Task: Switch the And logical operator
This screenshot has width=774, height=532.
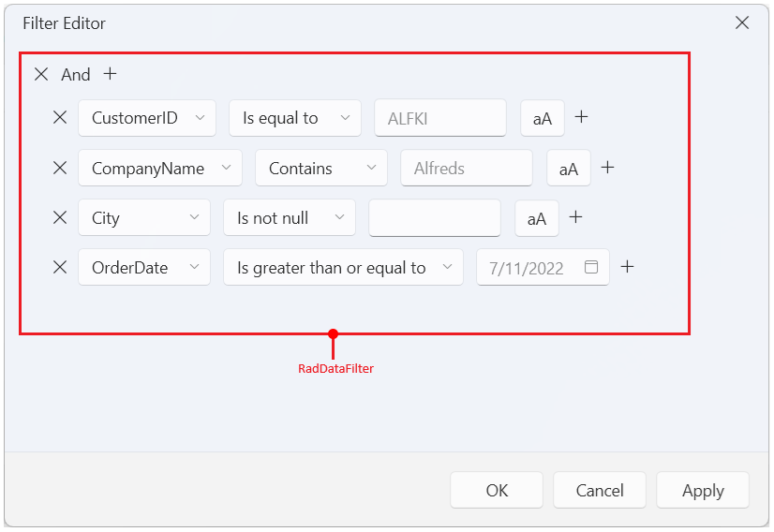Action: coord(76,75)
